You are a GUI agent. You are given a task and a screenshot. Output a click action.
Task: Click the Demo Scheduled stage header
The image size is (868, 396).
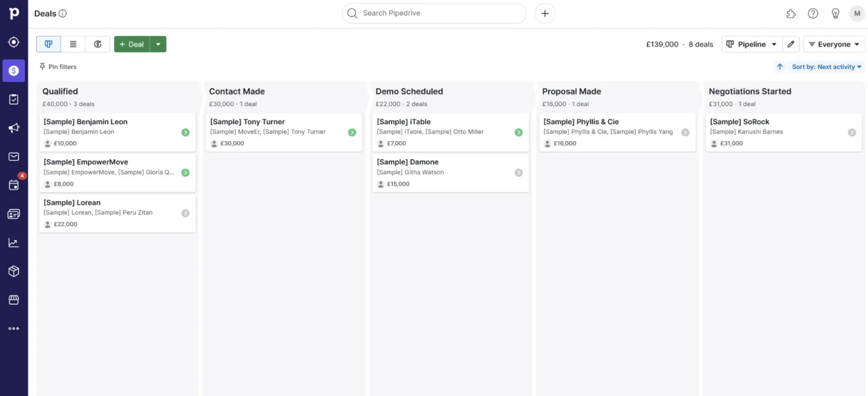pos(409,91)
